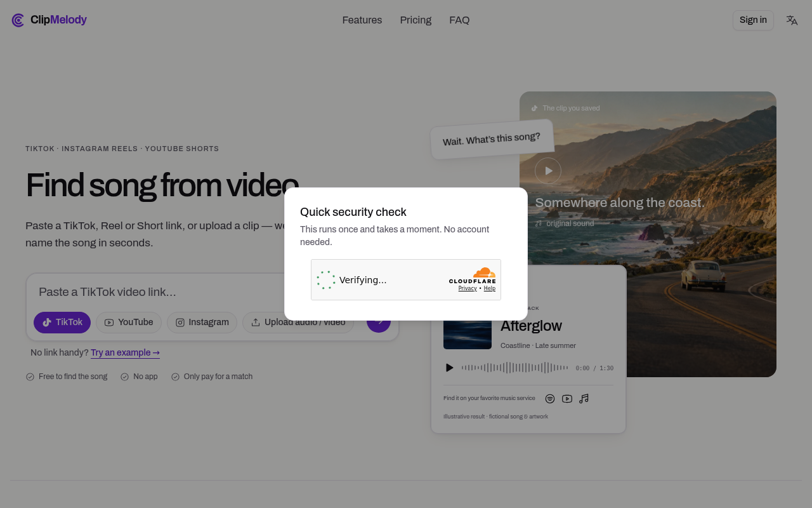Viewport: 812px width, 508px height.
Task: Click the Afterglow audio waveform
Action: (514, 368)
